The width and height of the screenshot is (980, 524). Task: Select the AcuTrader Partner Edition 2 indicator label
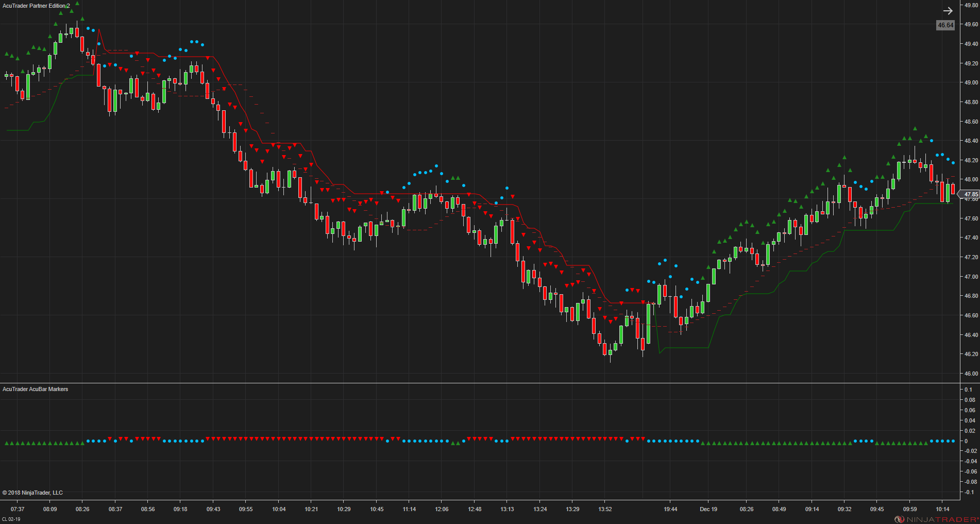point(36,6)
